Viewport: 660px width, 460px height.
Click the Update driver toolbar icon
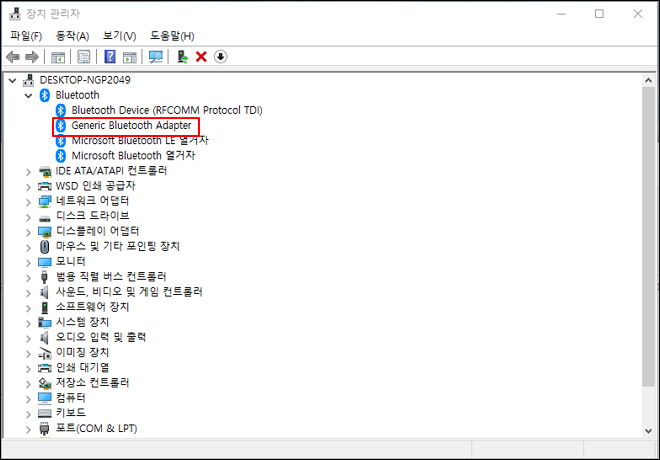point(182,57)
